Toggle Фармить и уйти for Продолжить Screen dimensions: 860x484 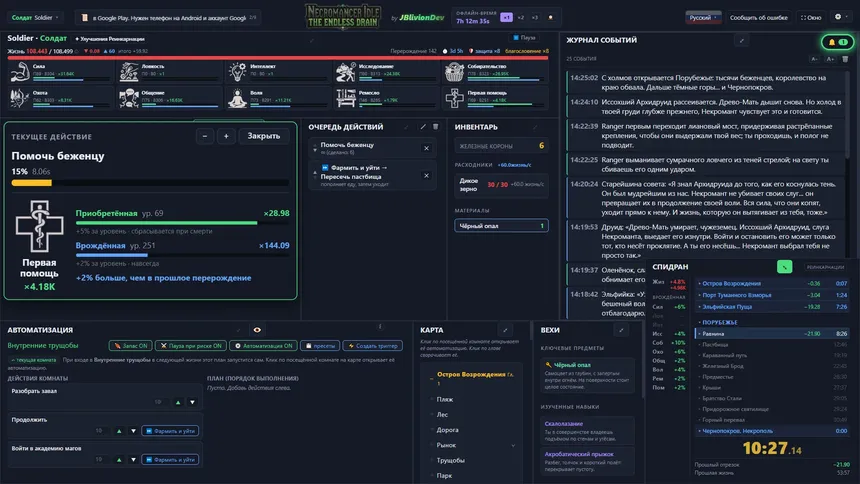[170, 431]
